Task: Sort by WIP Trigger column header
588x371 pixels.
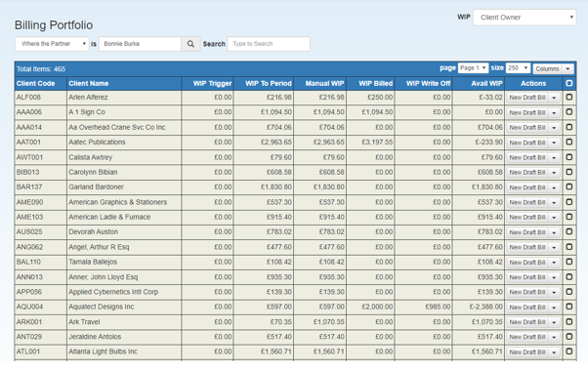Action: [212, 83]
